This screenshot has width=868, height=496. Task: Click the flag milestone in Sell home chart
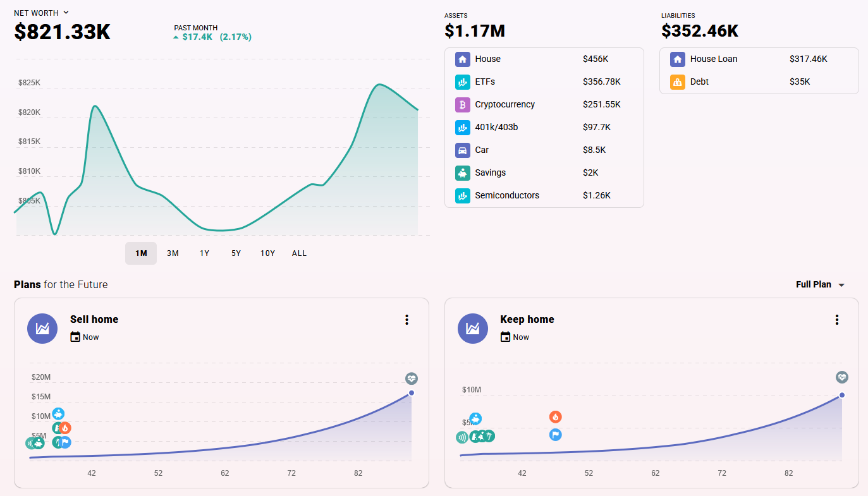point(64,442)
